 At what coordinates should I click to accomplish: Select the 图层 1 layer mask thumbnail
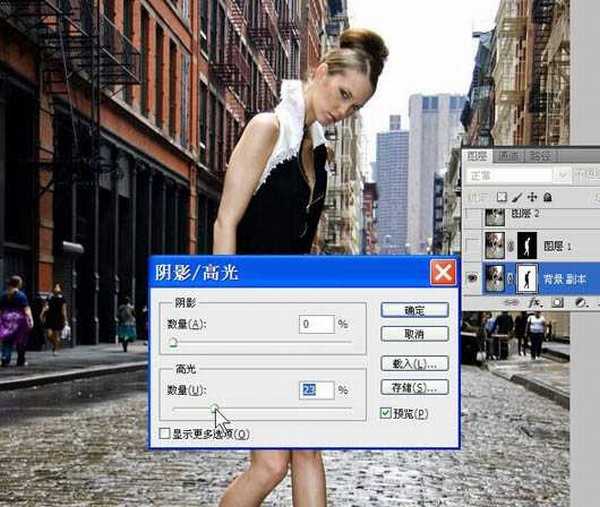pyautogui.click(x=526, y=246)
